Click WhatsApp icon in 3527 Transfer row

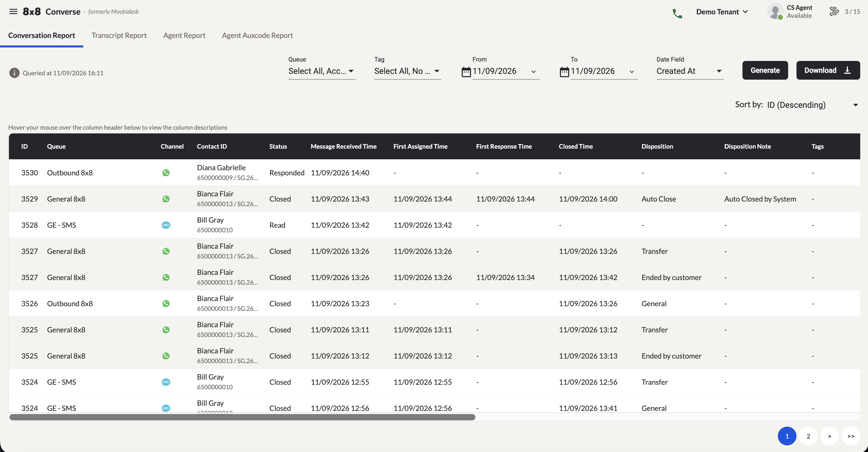coord(166,251)
